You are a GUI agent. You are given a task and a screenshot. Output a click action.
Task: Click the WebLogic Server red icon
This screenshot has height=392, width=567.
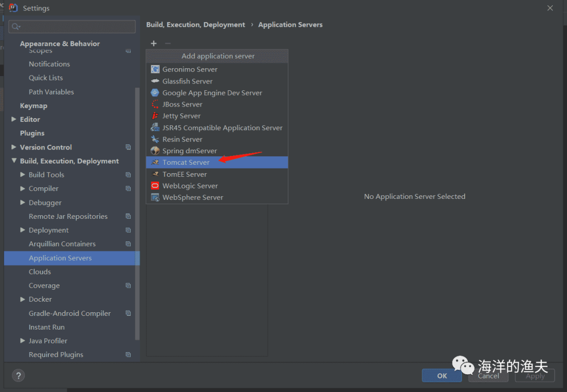pyautogui.click(x=155, y=186)
